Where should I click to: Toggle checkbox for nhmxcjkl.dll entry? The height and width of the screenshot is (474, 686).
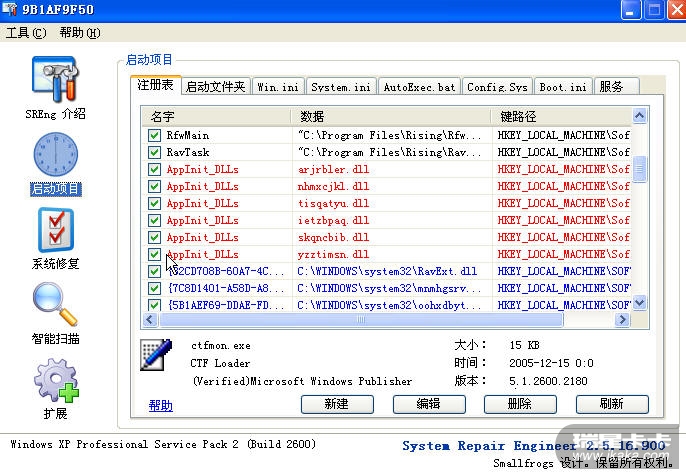tap(154, 186)
